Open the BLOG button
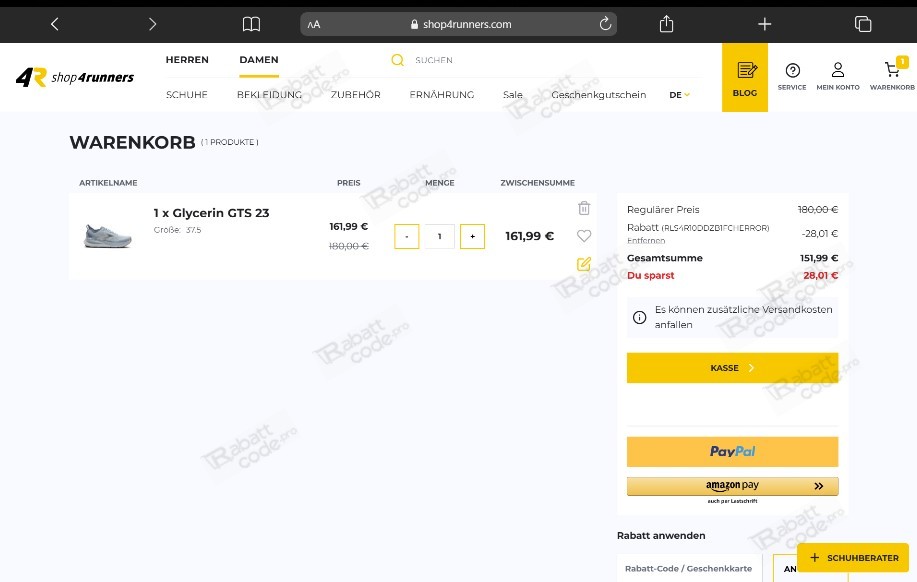 [x=744, y=77]
